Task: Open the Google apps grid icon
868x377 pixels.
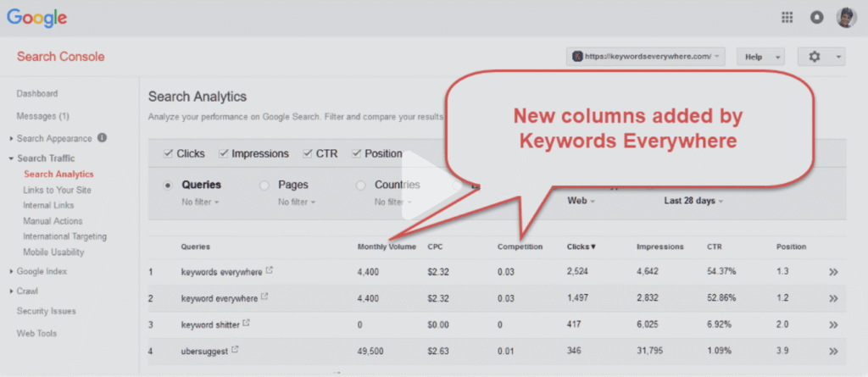Action: click(x=787, y=18)
